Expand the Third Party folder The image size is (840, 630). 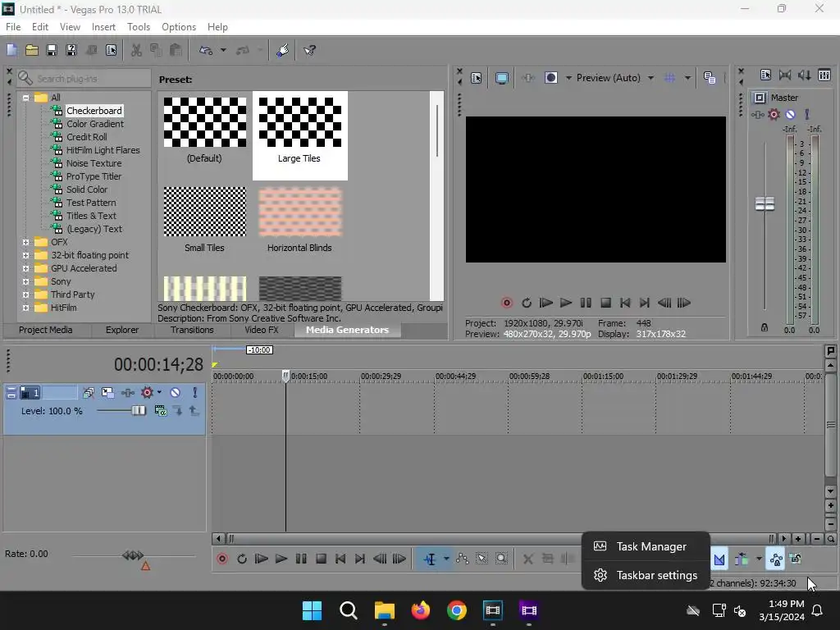pyautogui.click(x=25, y=294)
